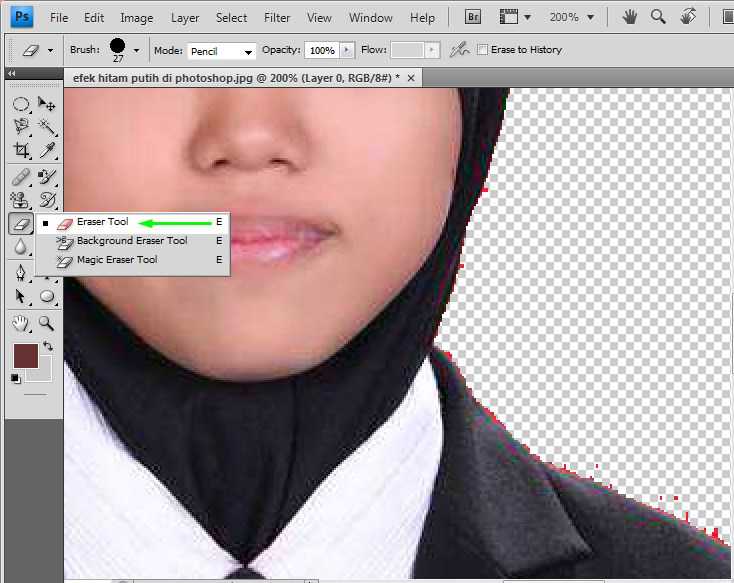The height and width of the screenshot is (583, 734).
Task: Open the Filter menu
Action: (277, 18)
